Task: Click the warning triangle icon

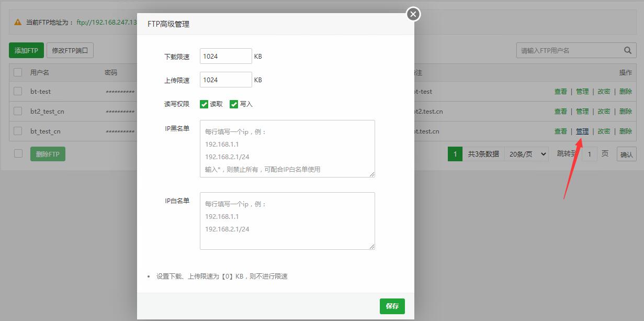Action: 18,23
